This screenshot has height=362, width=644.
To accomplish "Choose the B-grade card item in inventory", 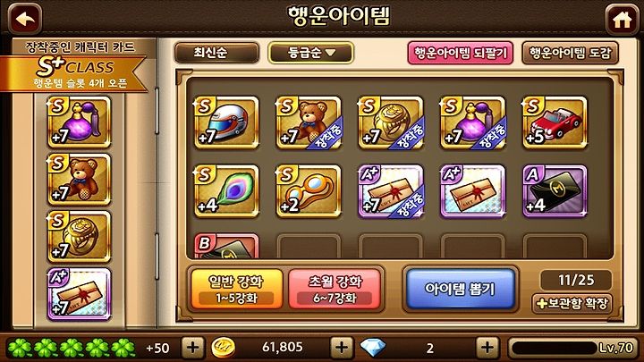I will [226, 246].
